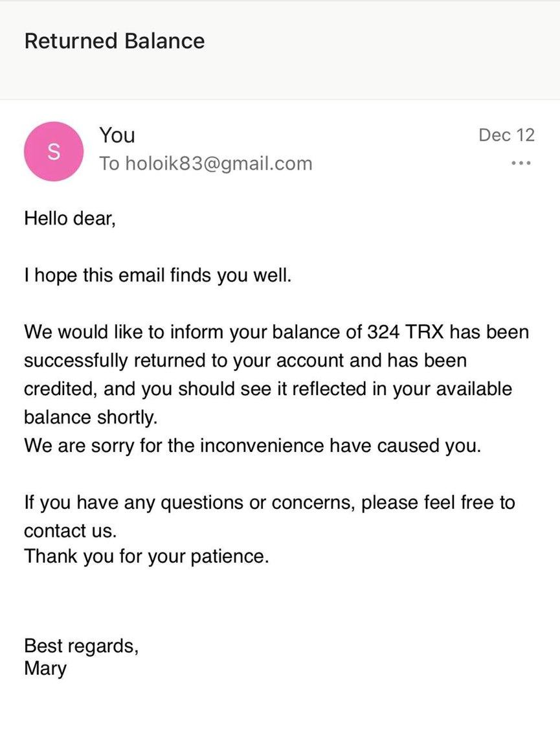Click recipient address holoik83@gmail.com
This screenshot has height=735, width=560.
[218, 164]
